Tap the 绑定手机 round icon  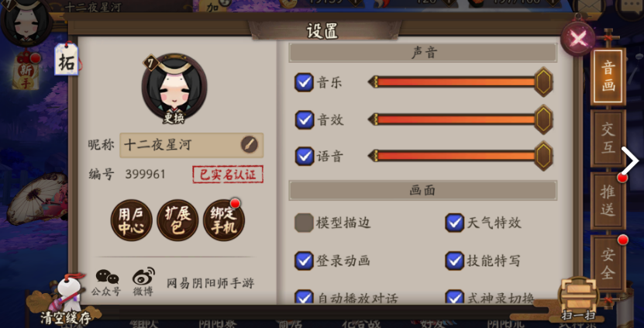click(x=224, y=220)
